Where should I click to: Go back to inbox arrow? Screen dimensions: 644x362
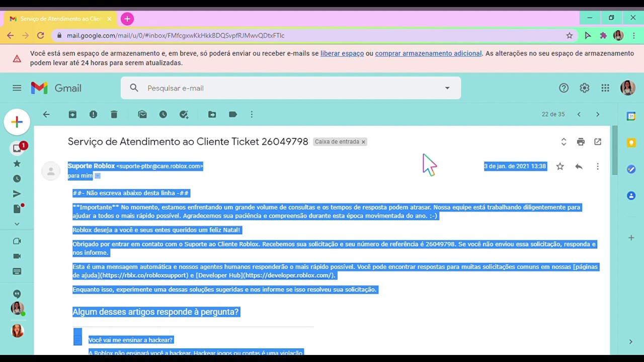click(46, 115)
